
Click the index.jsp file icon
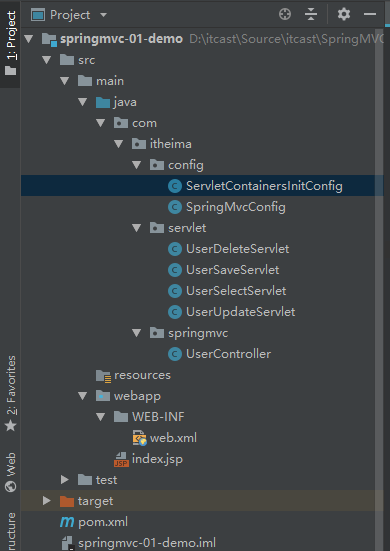pos(121,459)
